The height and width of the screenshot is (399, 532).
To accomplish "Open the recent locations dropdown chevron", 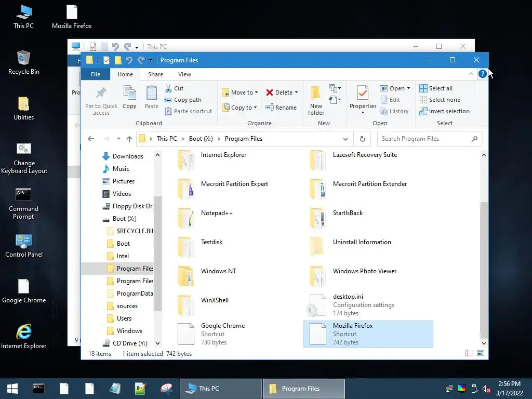I will [x=118, y=138].
